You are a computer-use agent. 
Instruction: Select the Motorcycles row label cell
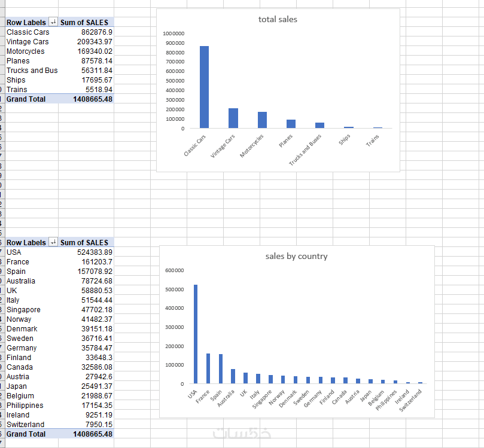32,51
